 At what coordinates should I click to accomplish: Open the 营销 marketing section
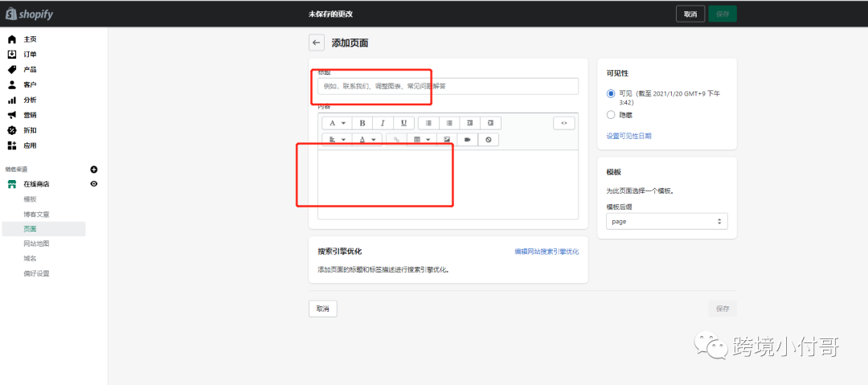(x=30, y=115)
